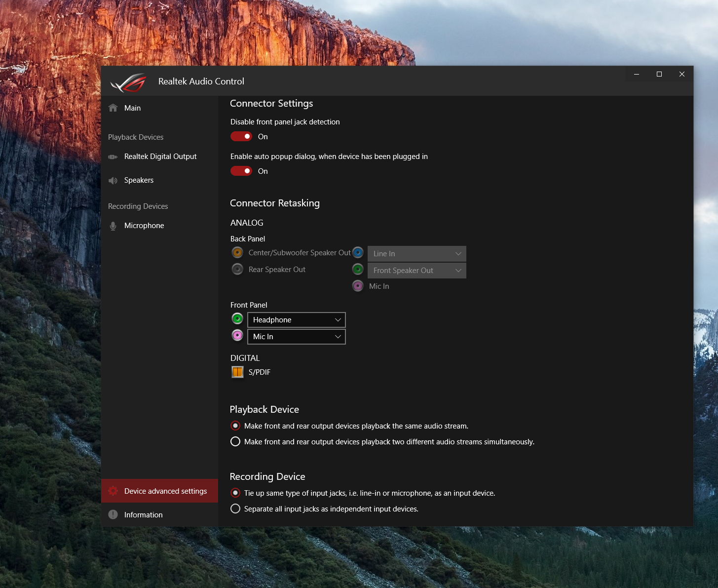Click the Information exclamation icon
The width and height of the screenshot is (718, 588).
click(113, 514)
